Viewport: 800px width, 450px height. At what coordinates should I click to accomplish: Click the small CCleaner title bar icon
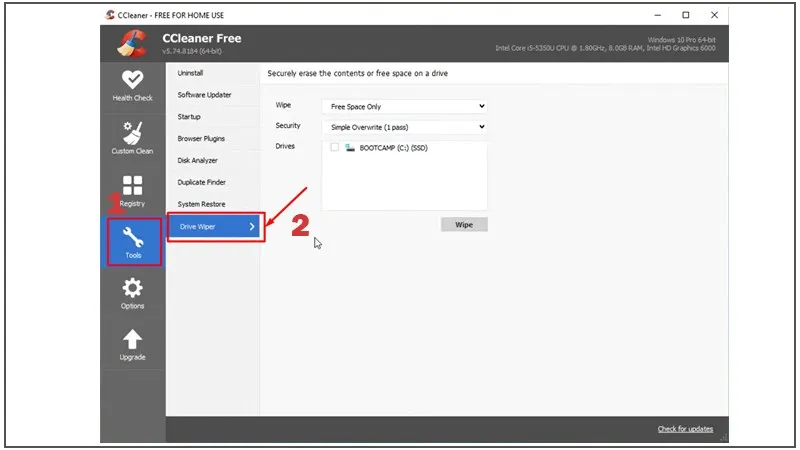click(110, 15)
